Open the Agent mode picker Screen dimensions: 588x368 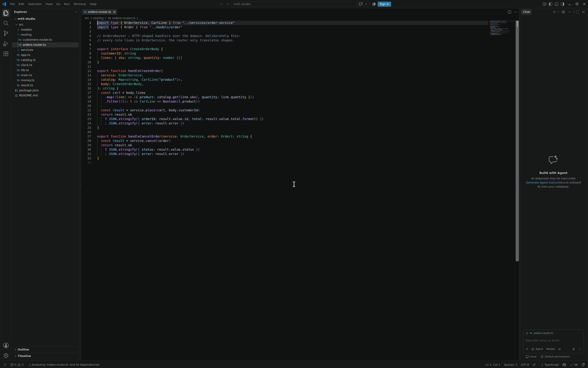(537, 349)
